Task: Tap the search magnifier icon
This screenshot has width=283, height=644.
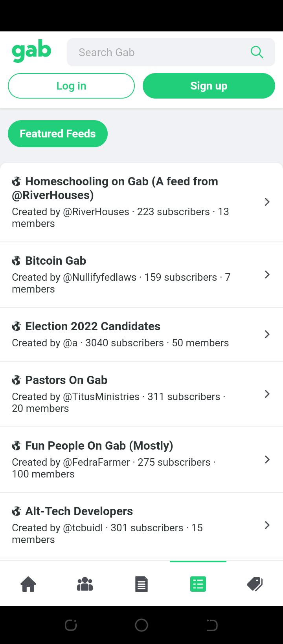Action: 257,52
